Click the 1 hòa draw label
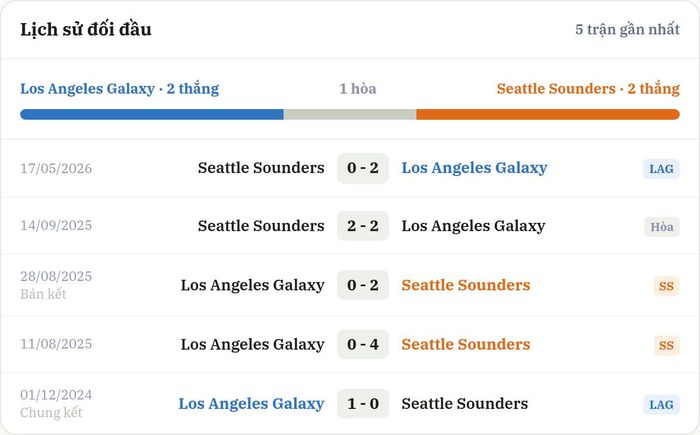 pos(358,88)
